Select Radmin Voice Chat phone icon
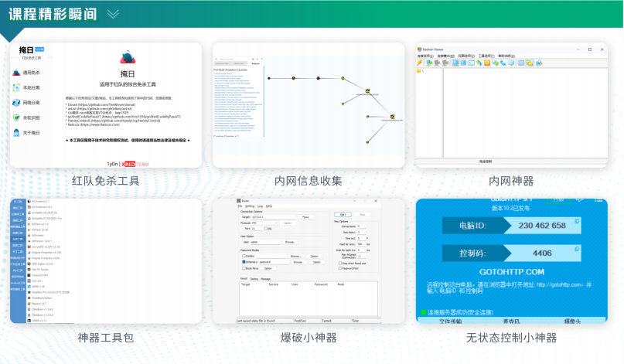This screenshot has height=364, width=624. tap(503, 63)
